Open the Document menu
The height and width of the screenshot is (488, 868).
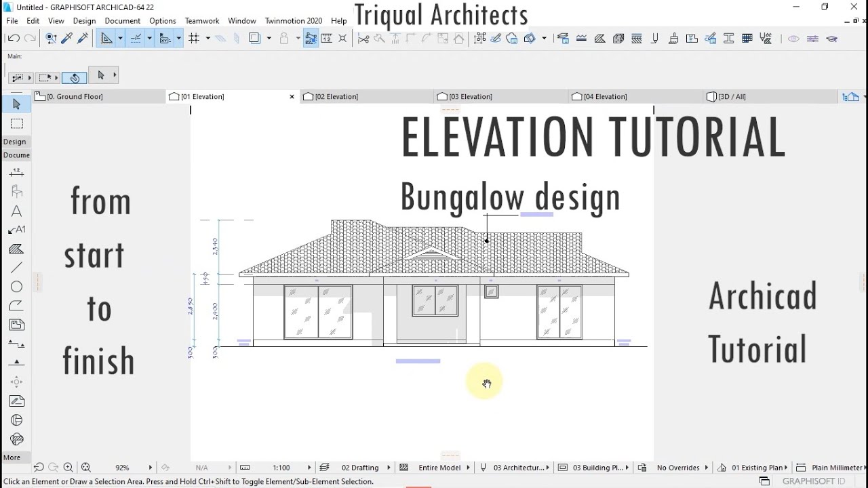(123, 21)
